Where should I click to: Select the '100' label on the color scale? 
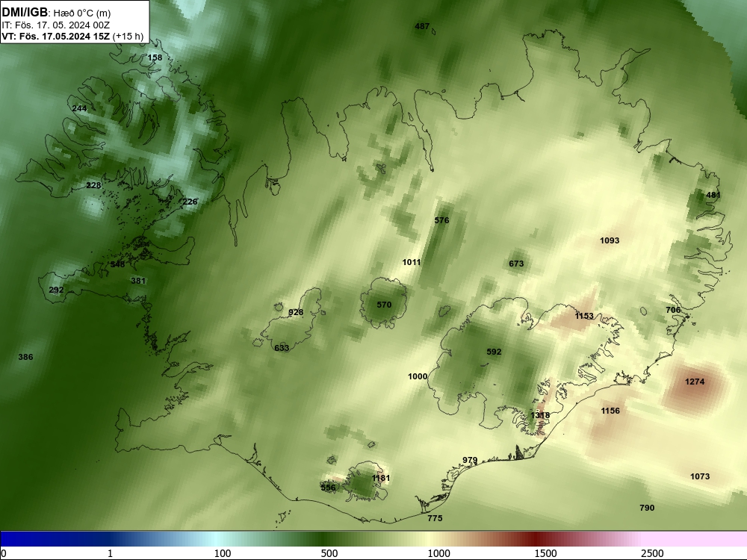(x=223, y=553)
